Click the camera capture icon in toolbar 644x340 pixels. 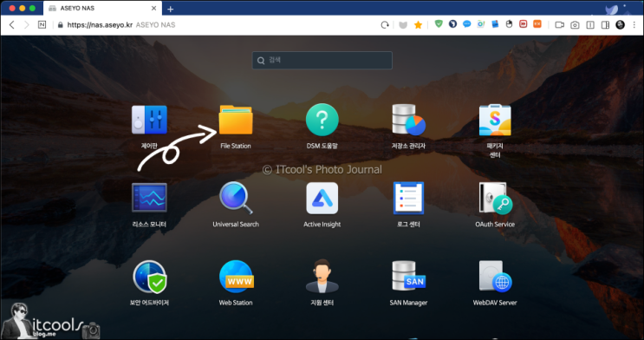pos(575,24)
